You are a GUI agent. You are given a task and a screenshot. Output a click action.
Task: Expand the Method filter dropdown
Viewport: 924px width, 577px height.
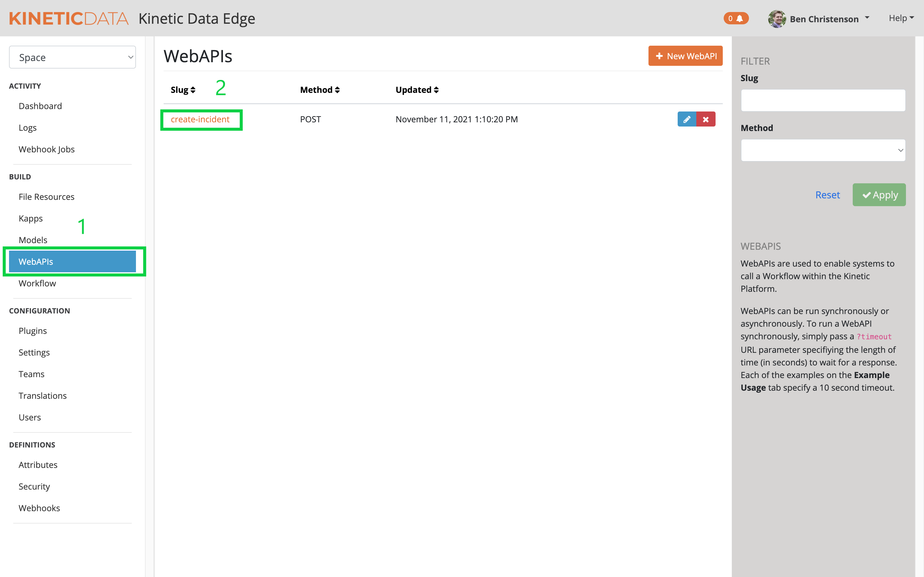coord(823,150)
